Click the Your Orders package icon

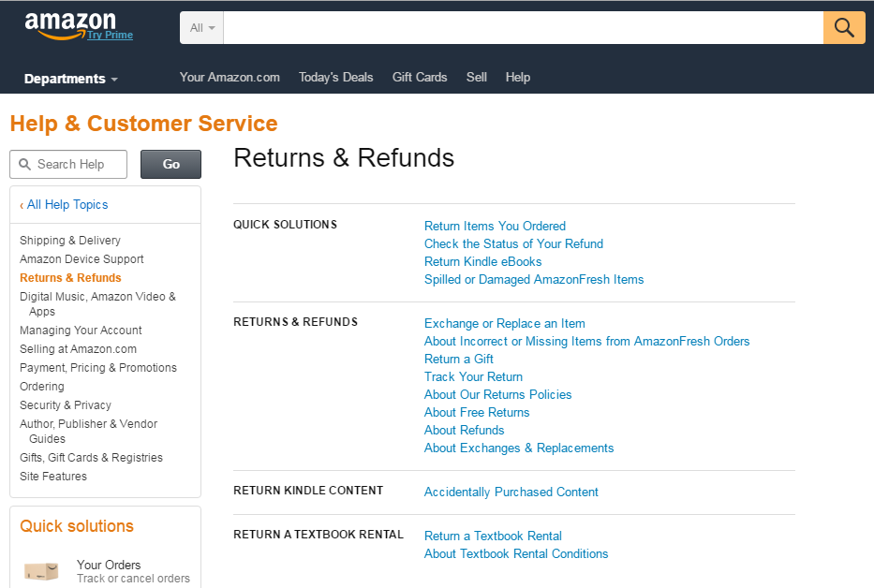41,571
